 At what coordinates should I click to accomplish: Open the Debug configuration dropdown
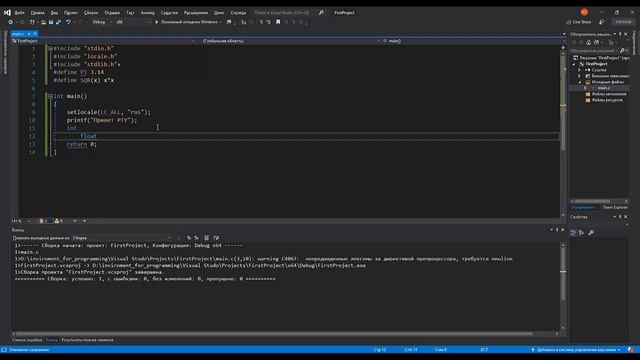102,22
